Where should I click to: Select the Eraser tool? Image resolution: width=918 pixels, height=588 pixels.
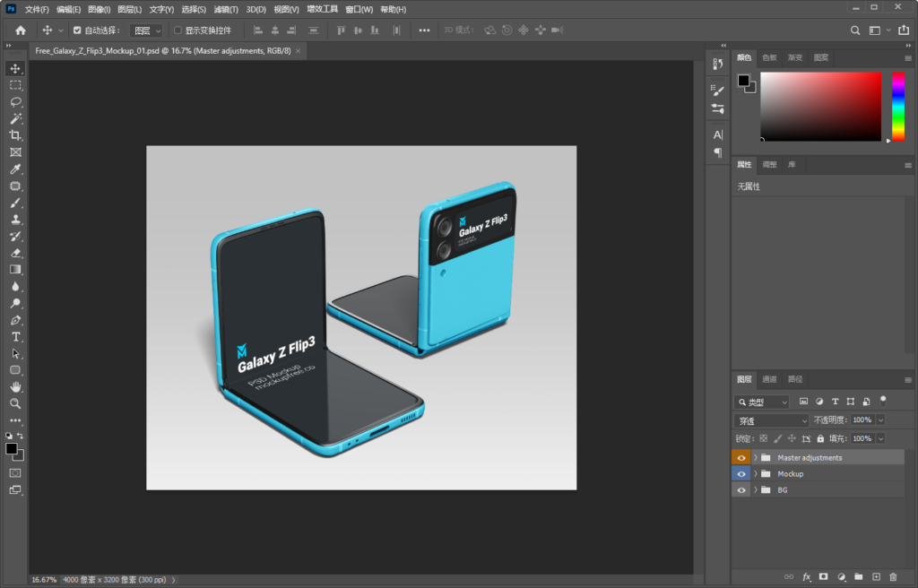point(15,253)
